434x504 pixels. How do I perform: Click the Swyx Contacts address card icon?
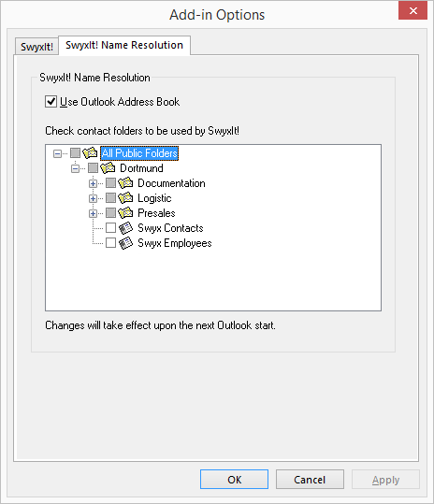coord(125,228)
